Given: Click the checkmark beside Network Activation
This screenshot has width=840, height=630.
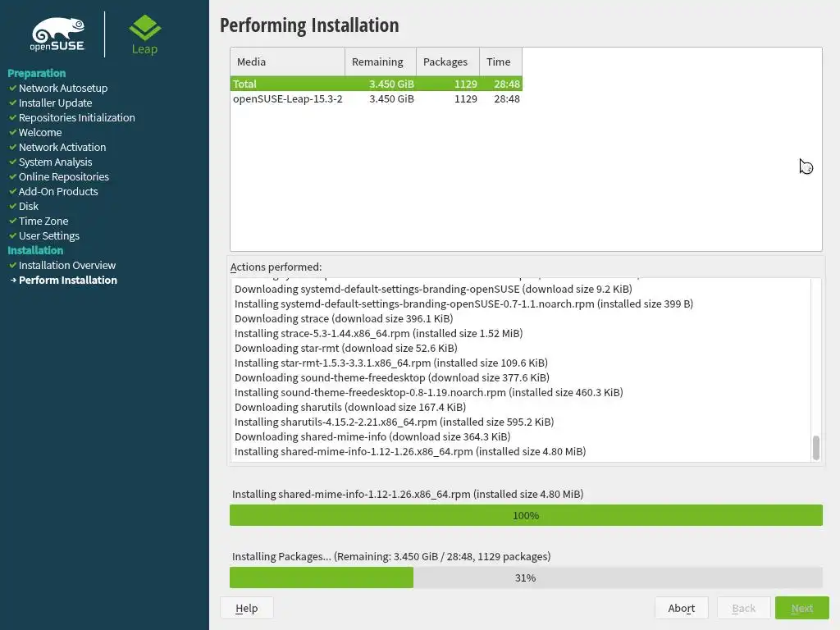Looking at the screenshot, I should coord(13,147).
